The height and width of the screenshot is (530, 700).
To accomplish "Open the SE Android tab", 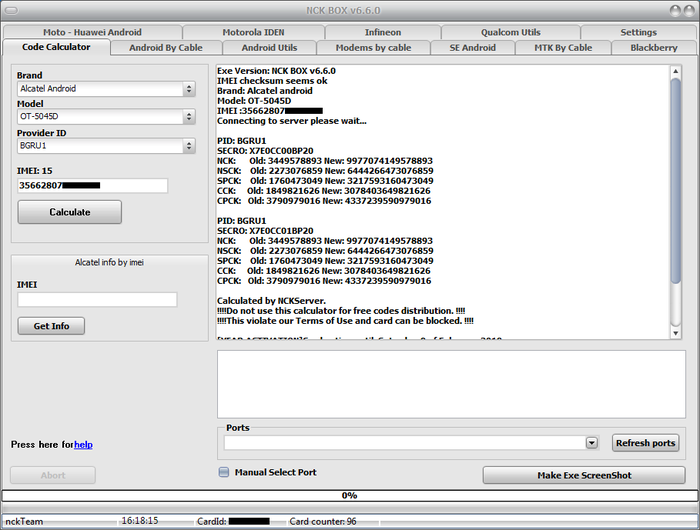I will point(473,48).
